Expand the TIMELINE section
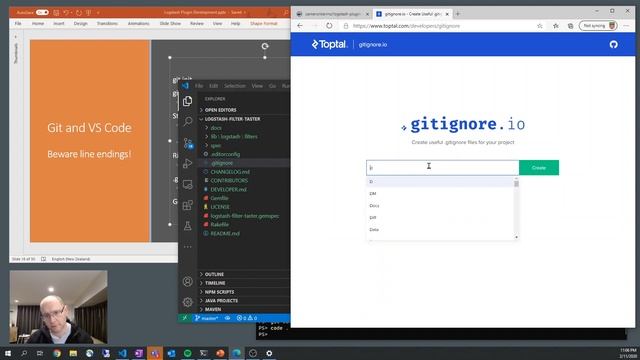The image size is (640, 360). click(x=215, y=283)
